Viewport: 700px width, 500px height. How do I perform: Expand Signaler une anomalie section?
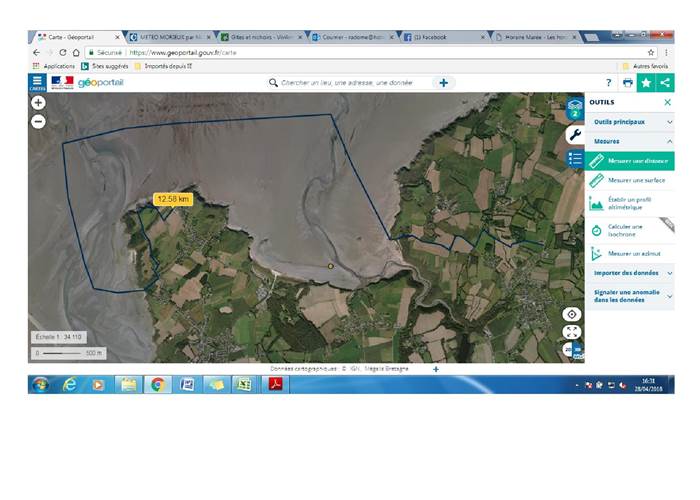click(629, 295)
